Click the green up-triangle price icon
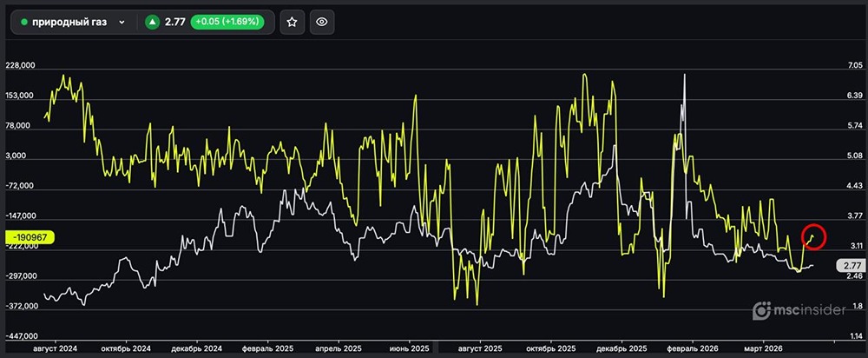Screen dimensions: 868x358 [153, 23]
